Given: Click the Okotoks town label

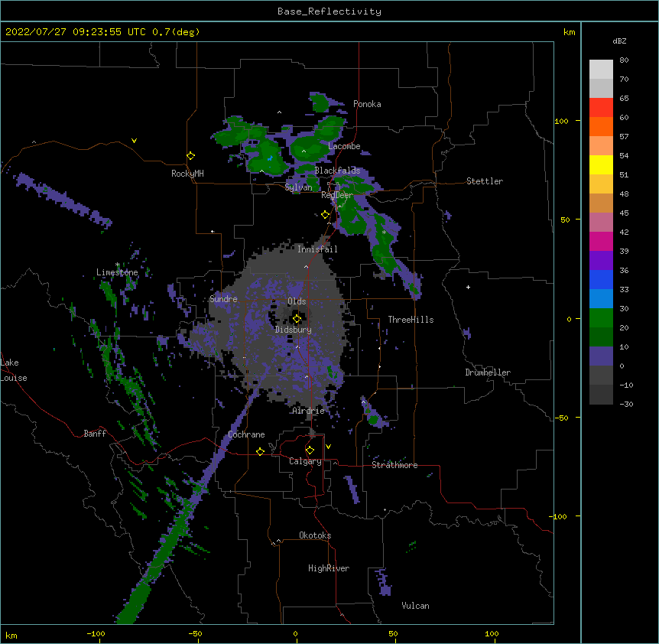Looking at the screenshot, I should [315, 535].
